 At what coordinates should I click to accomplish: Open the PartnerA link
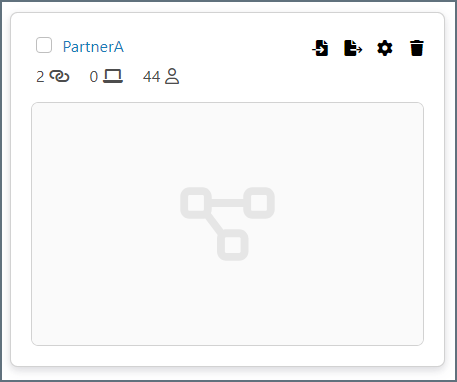[93, 47]
